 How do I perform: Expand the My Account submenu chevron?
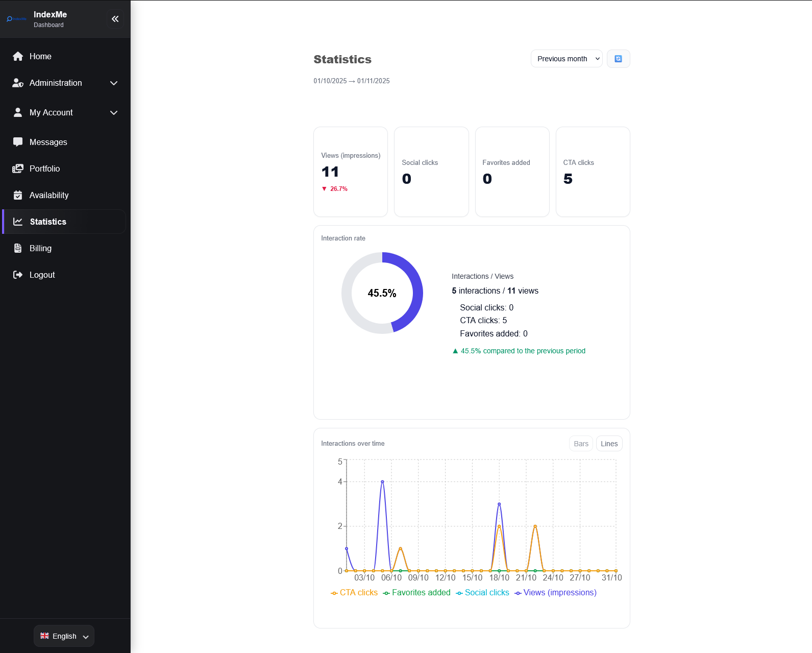(114, 112)
